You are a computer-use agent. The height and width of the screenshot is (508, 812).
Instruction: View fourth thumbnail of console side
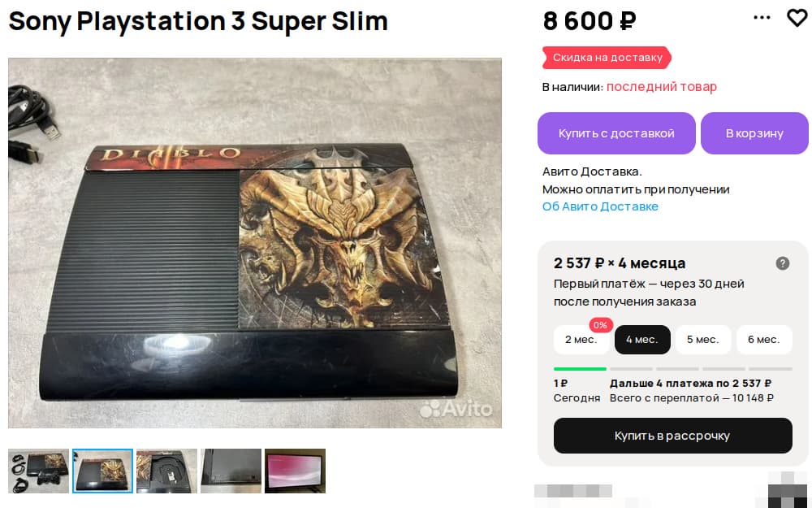coord(231,471)
